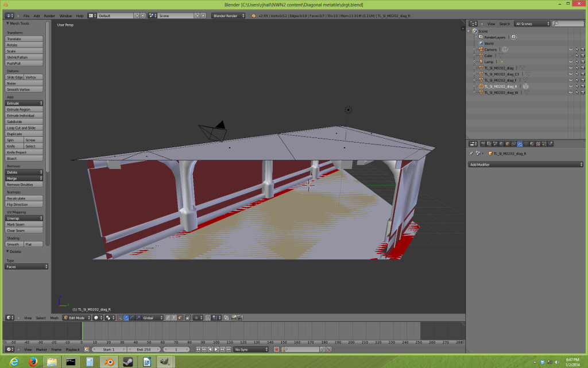Select the translate manipulator arrow icon
This screenshot has width=588, height=368.
coord(127,318)
